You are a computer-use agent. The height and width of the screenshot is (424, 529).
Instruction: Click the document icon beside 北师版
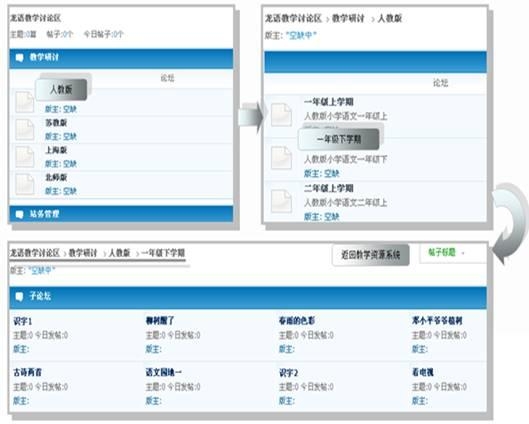click(25, 184)
